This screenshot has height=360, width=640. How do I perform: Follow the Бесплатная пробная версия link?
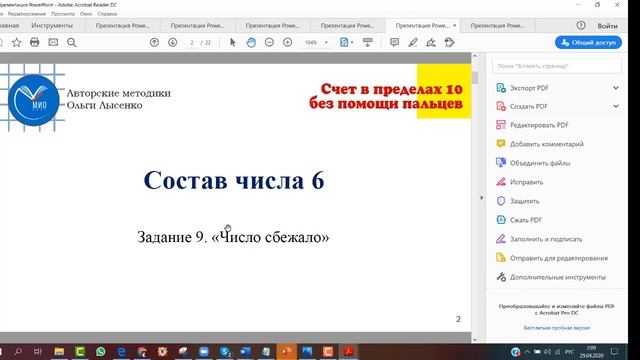click(x=557, y=328)
